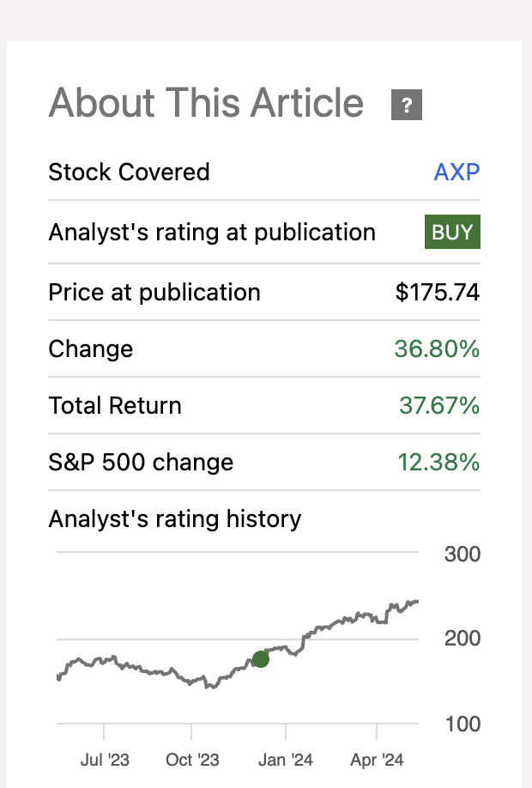Select the Apr '24 axis label
This screenshot has width=532, height=788.
click(x=376, y=760)
